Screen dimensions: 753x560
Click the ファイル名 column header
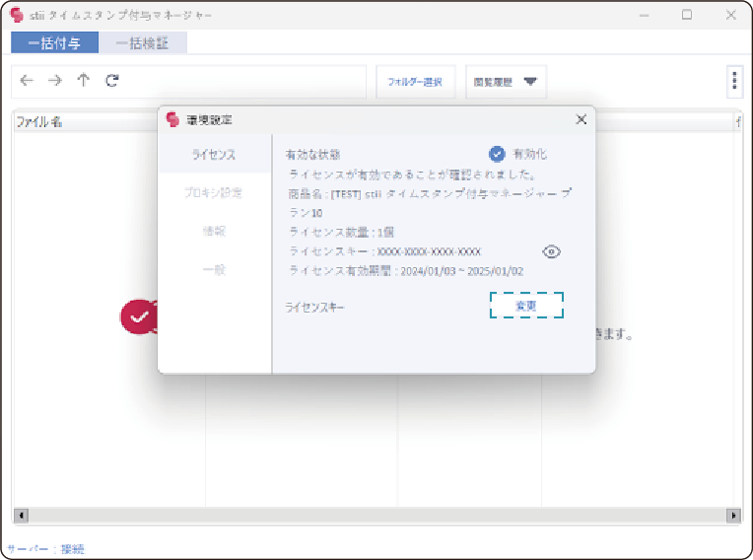(39, 121)
